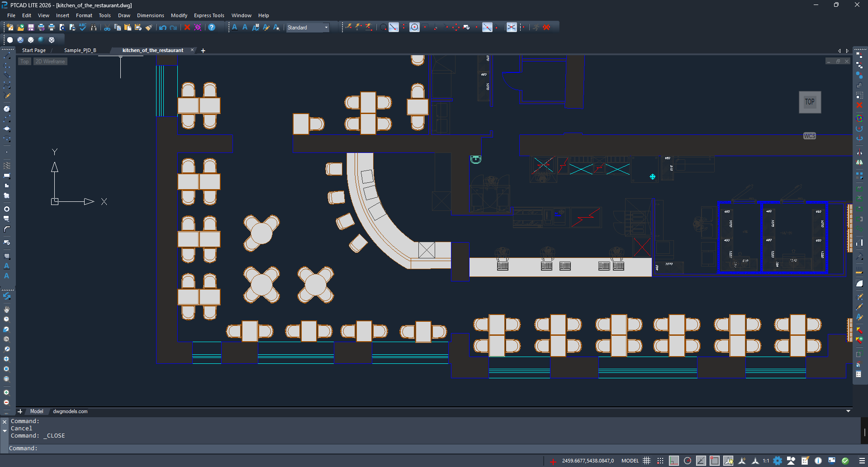
Task: Toggle polar tracking in status bar
Action: click(688, 461)
